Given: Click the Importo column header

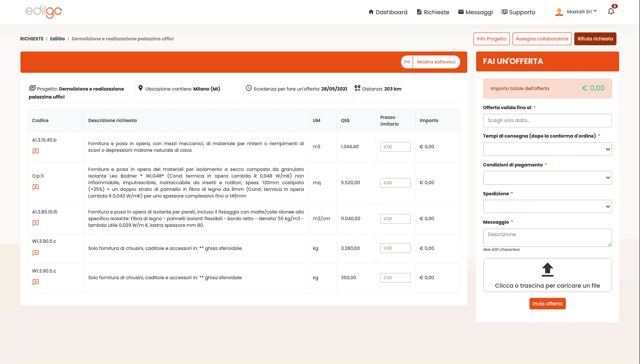Looking at the screenshot, I should 429,120.
